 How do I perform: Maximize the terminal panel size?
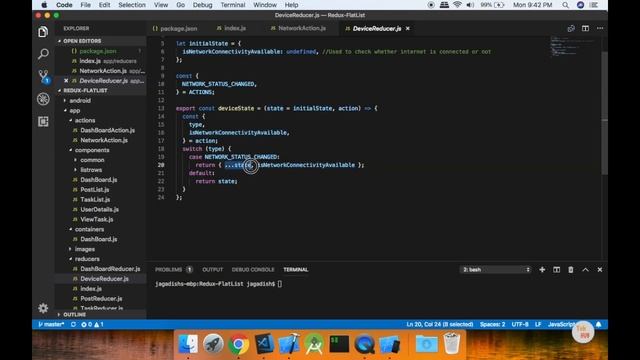pyautogui.click(x=585, y=269)
